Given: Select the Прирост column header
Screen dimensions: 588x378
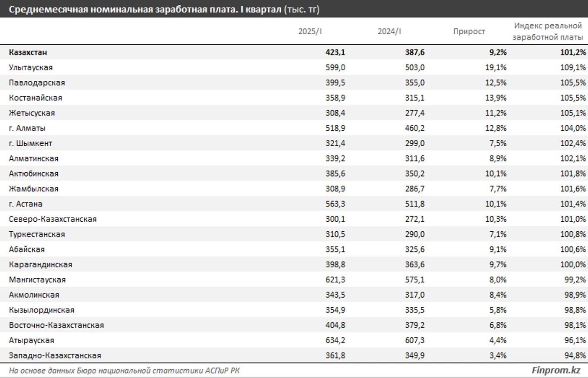Looking at the screenshot, I should [469, 32].
